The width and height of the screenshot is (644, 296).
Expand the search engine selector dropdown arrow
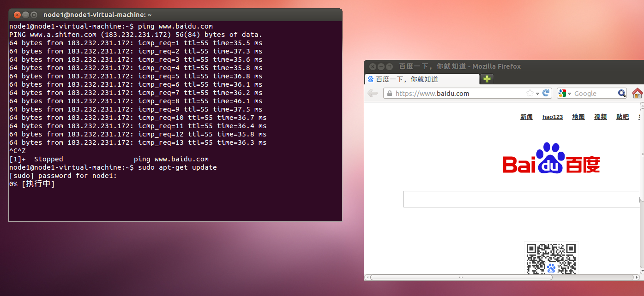click(x=569, y=94)
